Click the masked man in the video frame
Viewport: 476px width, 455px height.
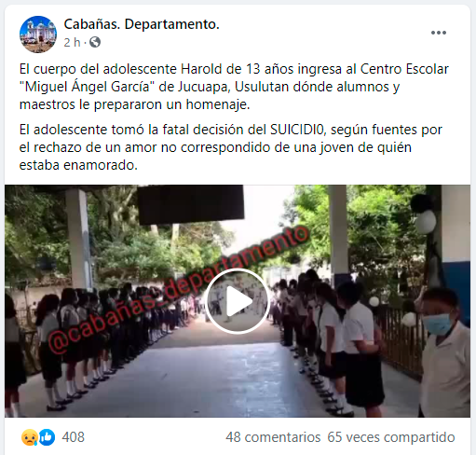click(444, 352)
